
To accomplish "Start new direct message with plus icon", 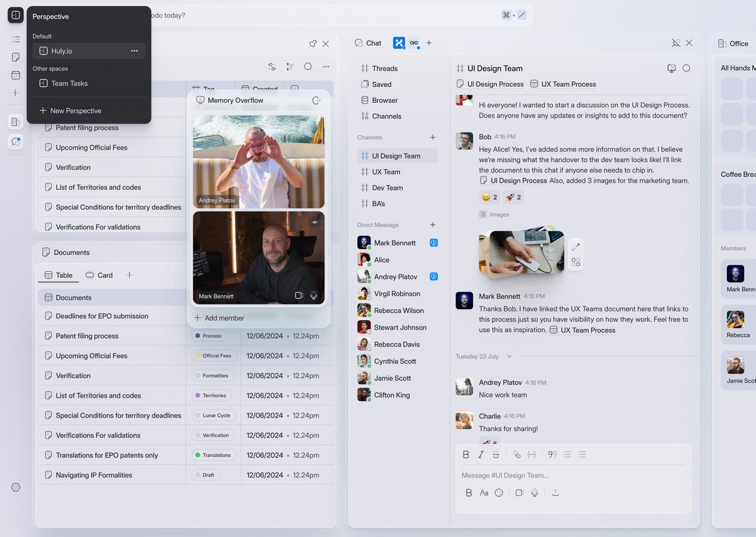I will tap(433, 225).
